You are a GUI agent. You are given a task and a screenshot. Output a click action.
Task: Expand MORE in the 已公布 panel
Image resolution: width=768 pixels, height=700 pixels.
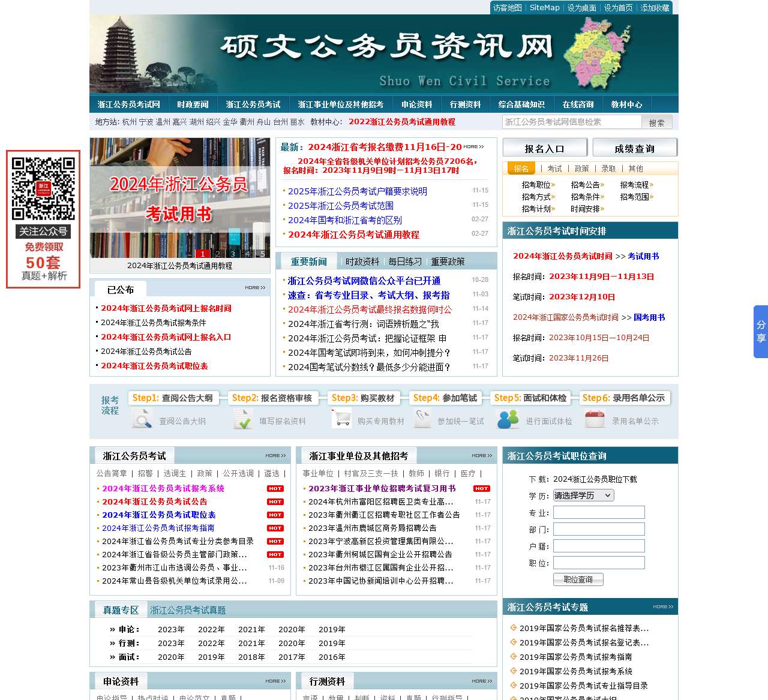(x=254, y=287)
